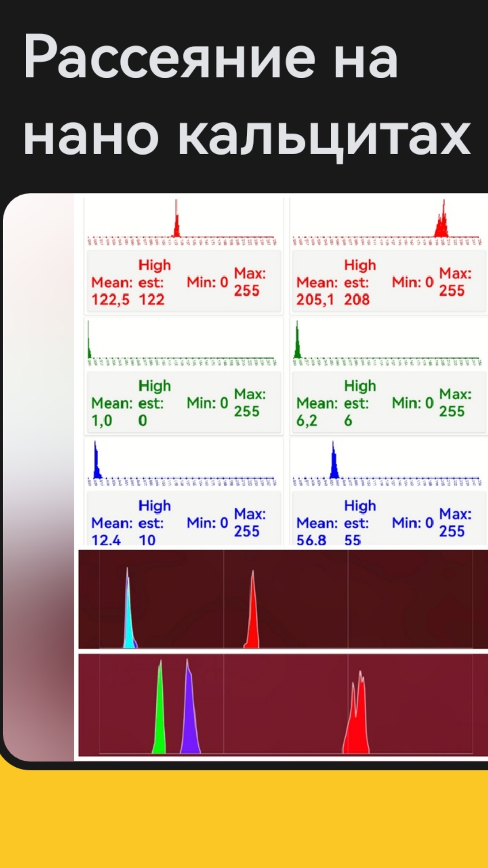Click "Max: 255" in top-left red panel
Viewport: 488px width, 868px height.
pyautogui.click(x=249, y=282)
